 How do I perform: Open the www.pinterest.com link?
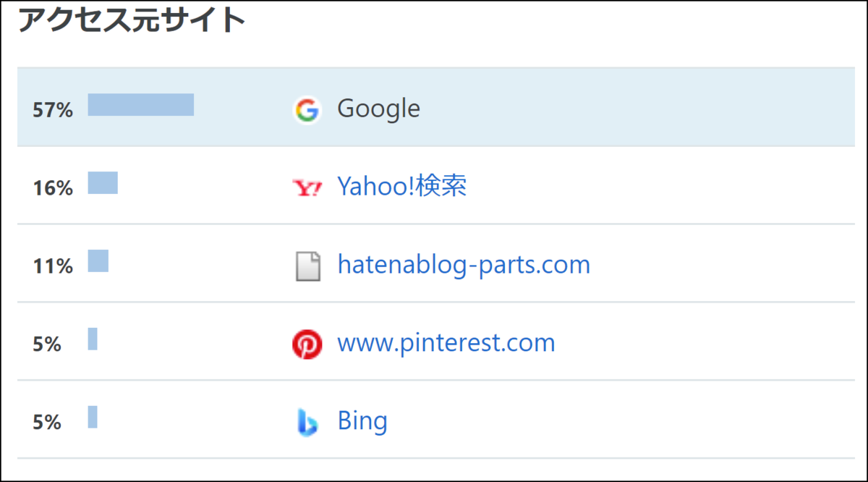point(446,343)
